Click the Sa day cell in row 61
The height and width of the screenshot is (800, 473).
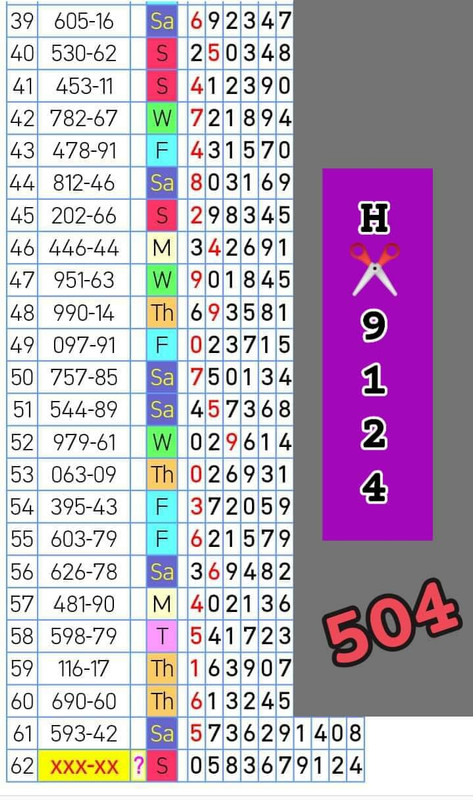162,734
